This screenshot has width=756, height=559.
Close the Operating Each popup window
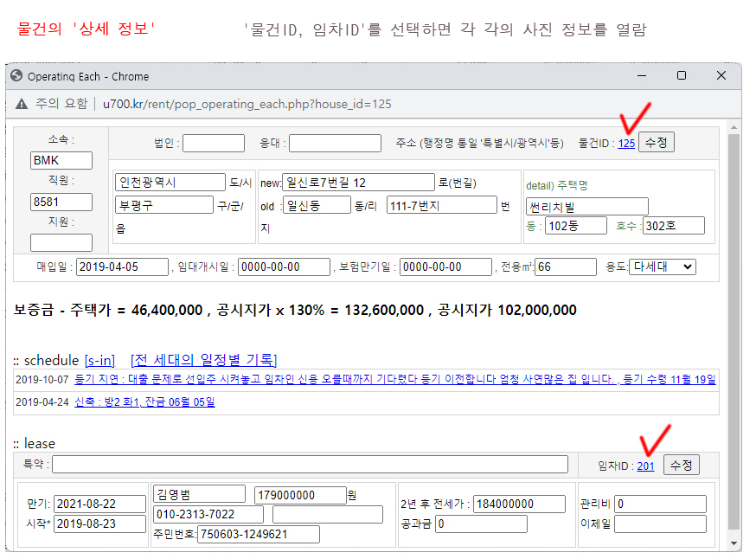pyautogui.click(x=721, y=76)
